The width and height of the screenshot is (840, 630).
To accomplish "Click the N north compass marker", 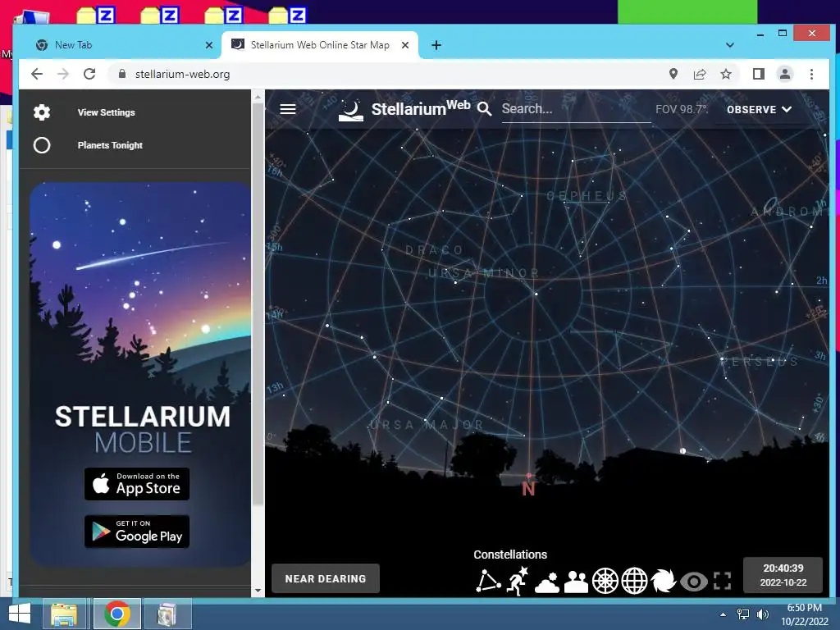I will pyautogui.click(x=528, y=489).
